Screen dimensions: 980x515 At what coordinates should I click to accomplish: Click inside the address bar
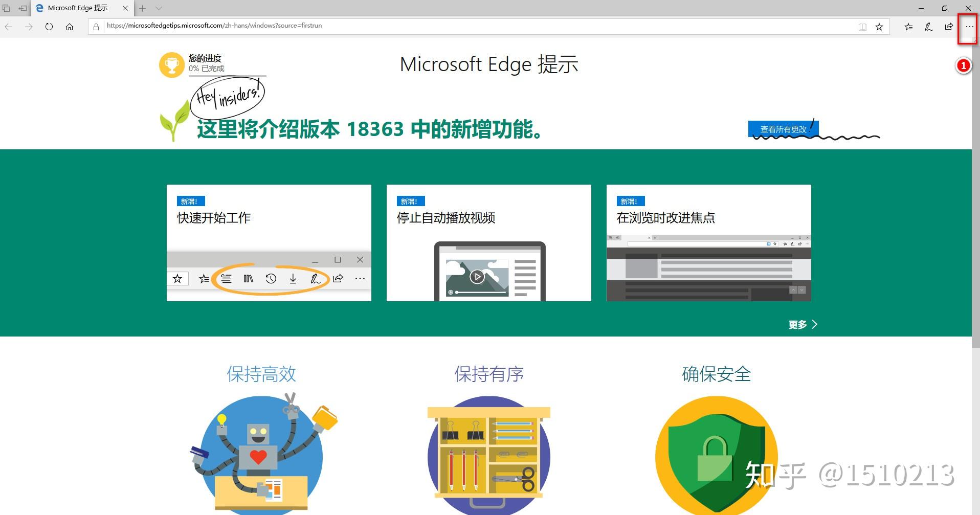[358, 26]
